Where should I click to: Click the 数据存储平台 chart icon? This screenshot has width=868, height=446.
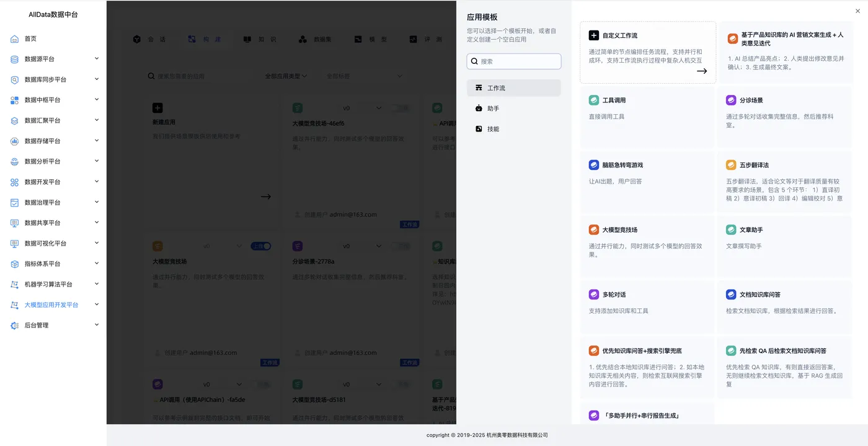coord(14,141)
